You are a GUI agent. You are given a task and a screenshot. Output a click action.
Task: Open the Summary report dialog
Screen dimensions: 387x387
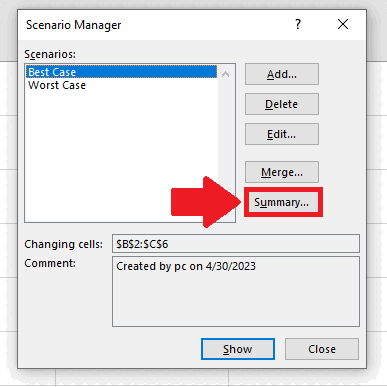pos(282,202)
